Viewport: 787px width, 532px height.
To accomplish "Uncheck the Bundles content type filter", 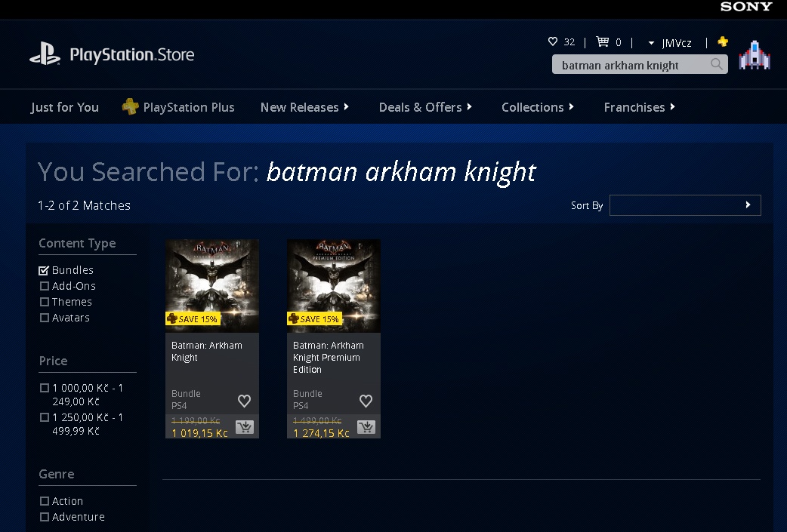I will tap(44, 270).
